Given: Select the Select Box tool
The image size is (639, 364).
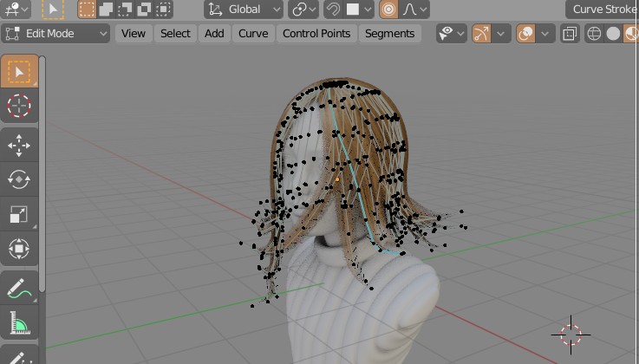Looking at the screenshot, I should [x=19, y=72].
